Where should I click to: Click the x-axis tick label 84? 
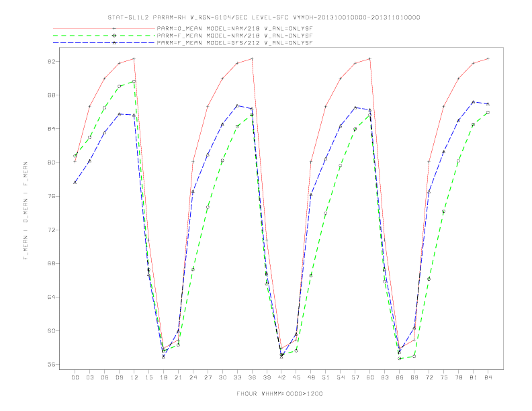(x=488, y=377)
